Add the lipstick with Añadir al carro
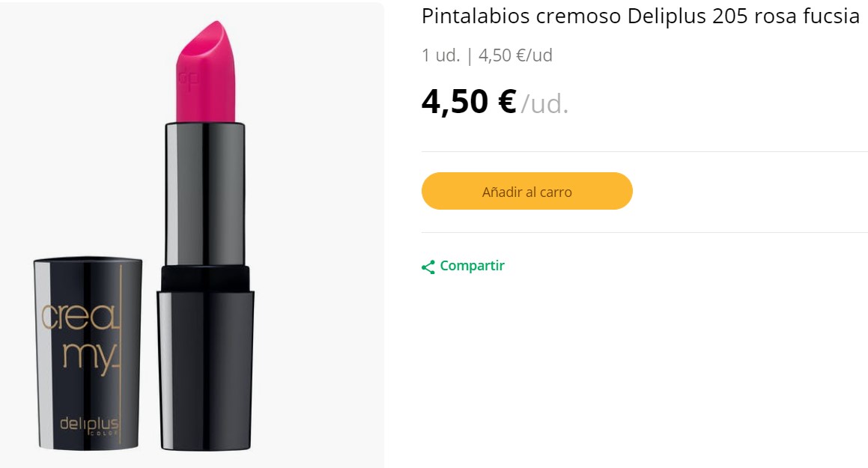868x468 pixels. coord(526,192)
